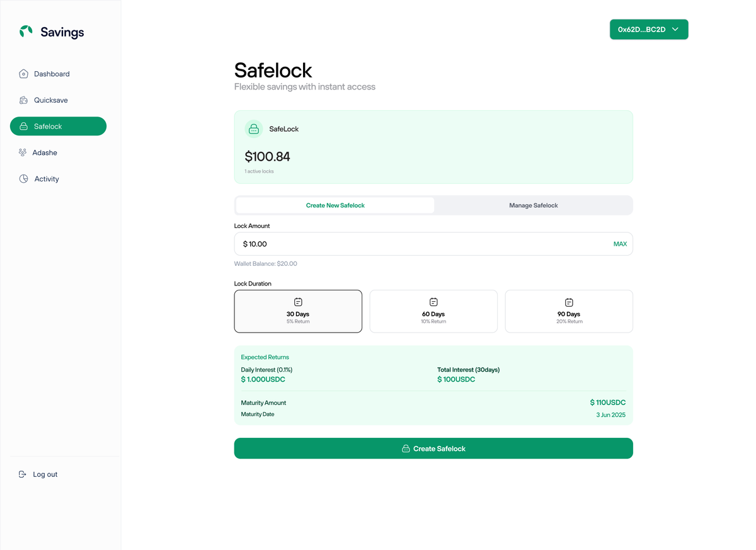Click the Log out arrow icon
The height and width of the screenshot is (550, 756).
(x=23, y=474)
